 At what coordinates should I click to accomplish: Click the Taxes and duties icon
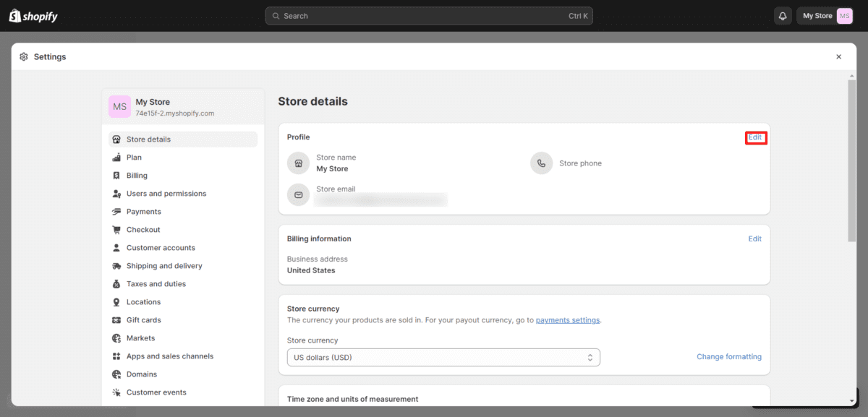[x=116, y=283]
